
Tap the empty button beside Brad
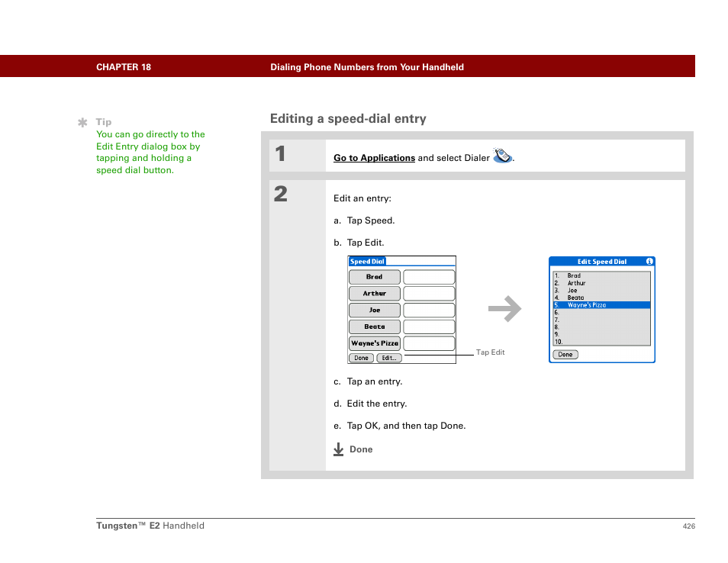429,277
